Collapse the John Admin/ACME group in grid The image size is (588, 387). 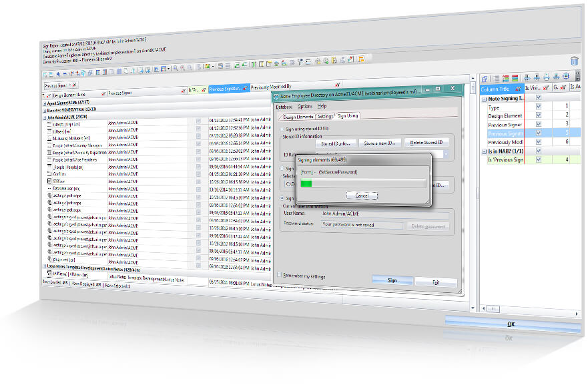(x=45, y=117)
